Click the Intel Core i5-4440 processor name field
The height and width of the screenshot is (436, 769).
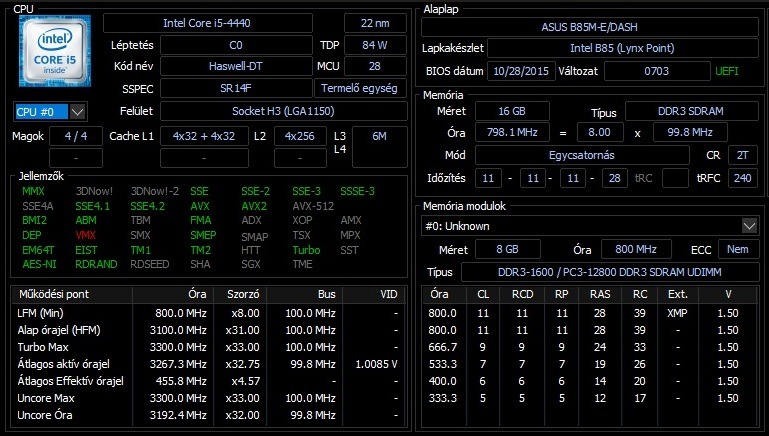point(207,23)
